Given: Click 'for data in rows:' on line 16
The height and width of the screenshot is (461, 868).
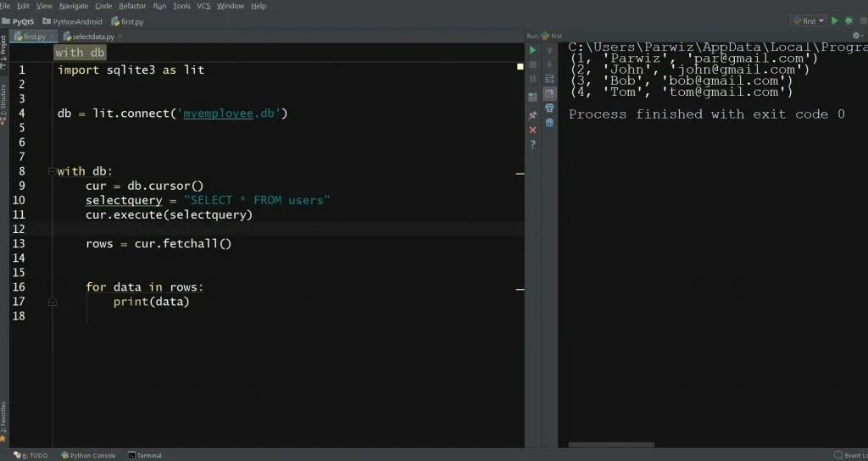Looking at the screenshot, I should tap(144, 287).
